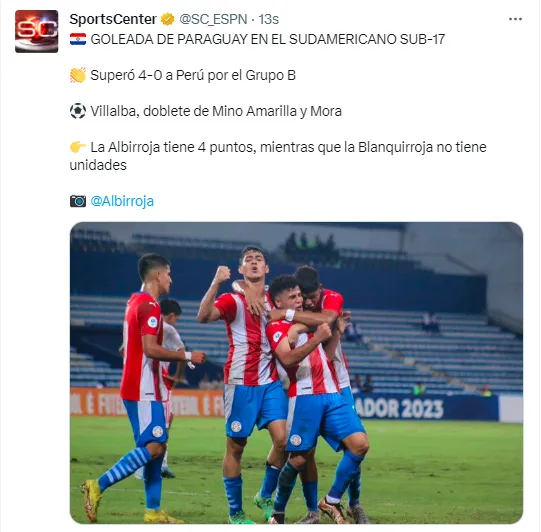
Task: Click the La Albirroja tiene 4 puntos line
Action: point(278,156)
